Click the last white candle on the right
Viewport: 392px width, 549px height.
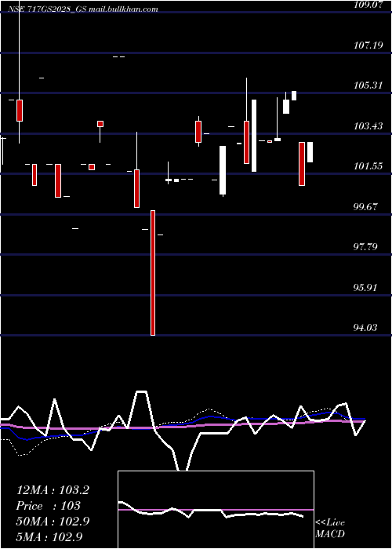click(310, 152)
